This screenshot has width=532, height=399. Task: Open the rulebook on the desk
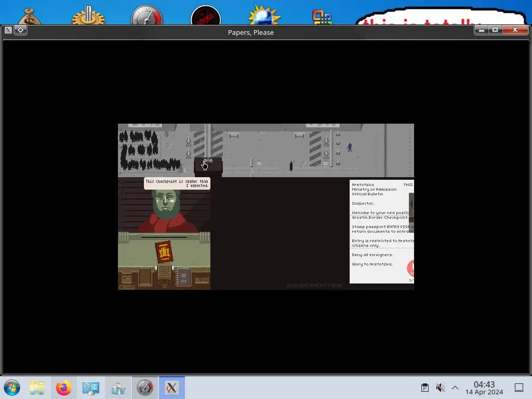(183, 277)
